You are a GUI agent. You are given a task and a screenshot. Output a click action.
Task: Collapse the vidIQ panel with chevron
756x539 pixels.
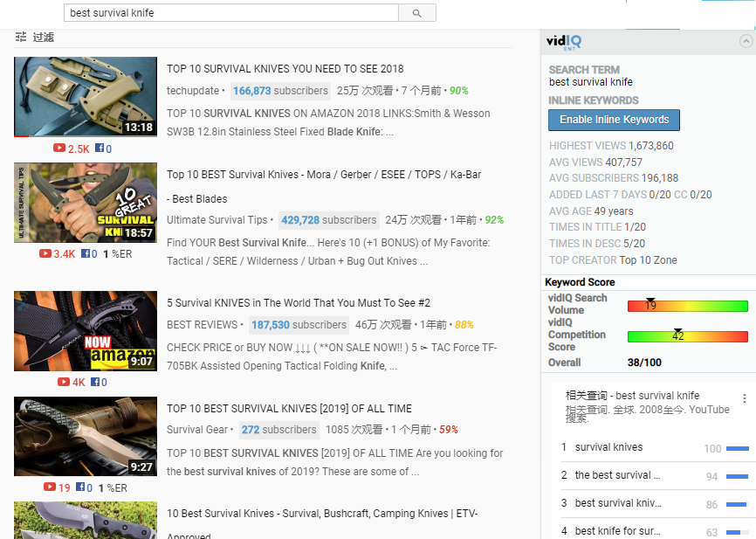tap(746, 42)
